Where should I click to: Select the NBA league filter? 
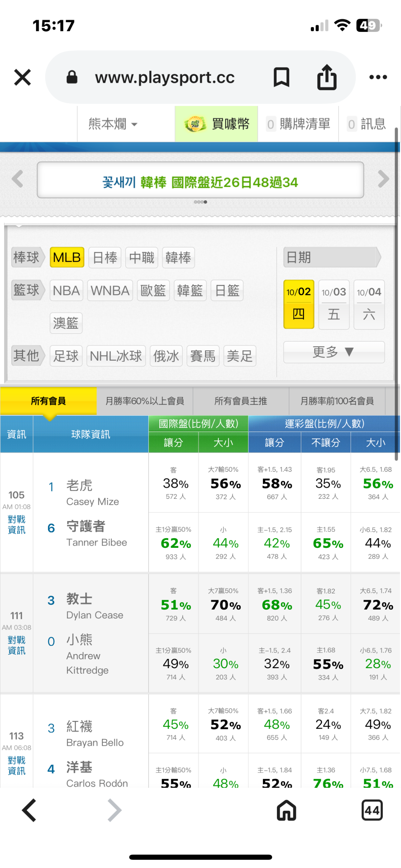tap(66, 290)
